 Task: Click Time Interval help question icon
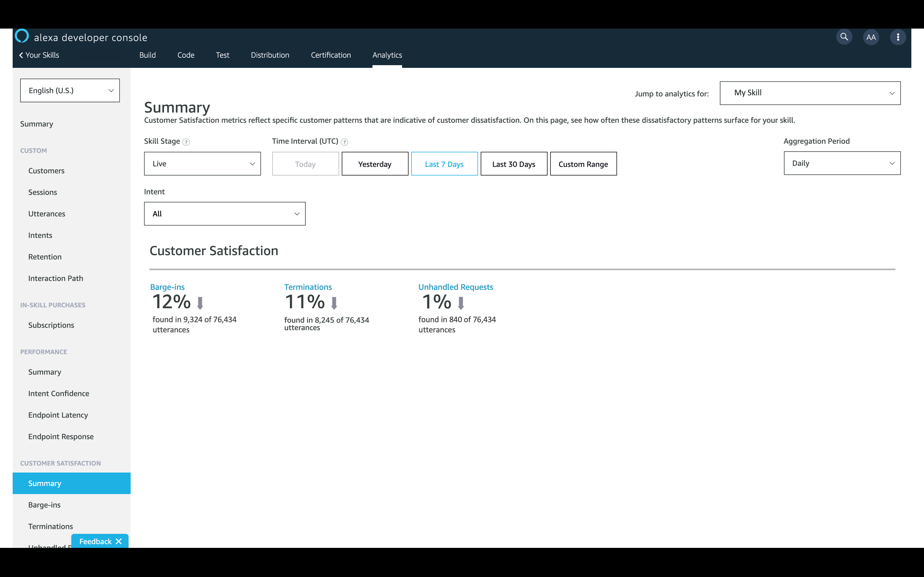click(344, 142)
